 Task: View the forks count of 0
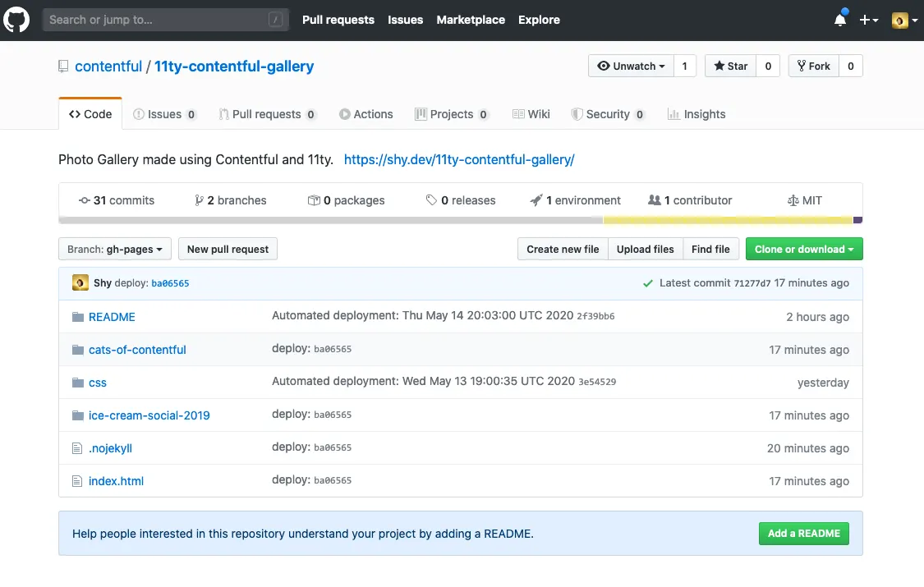coord(851,66)
